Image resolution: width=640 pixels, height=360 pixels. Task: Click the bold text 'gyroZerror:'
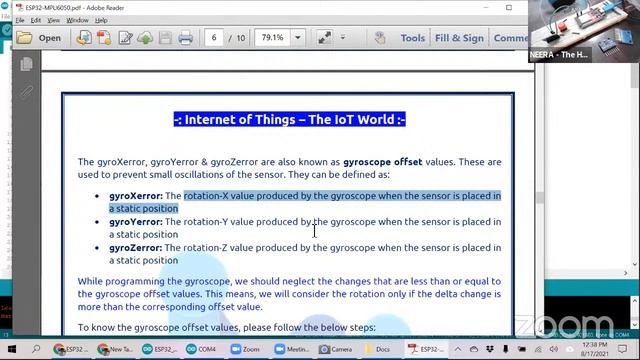pyautogui.click(x=136, y=248)
